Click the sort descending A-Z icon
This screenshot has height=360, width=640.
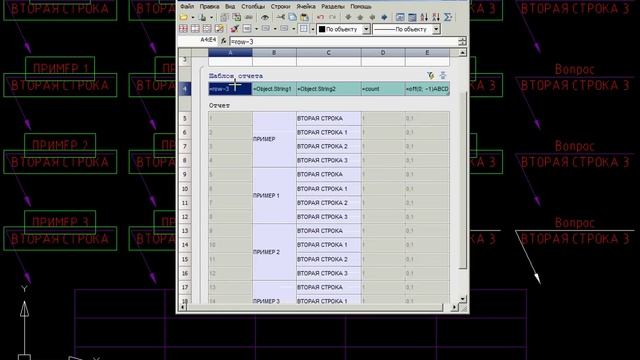point(436,18)
